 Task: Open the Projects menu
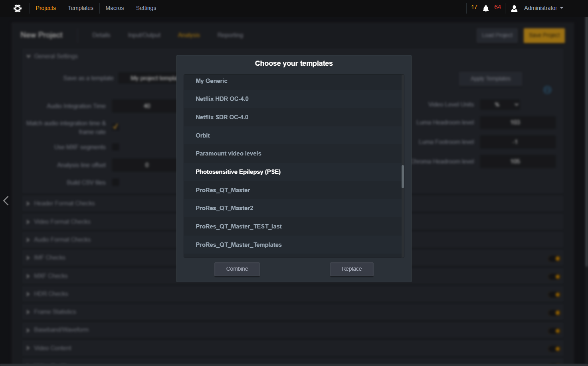click(46, 8)
